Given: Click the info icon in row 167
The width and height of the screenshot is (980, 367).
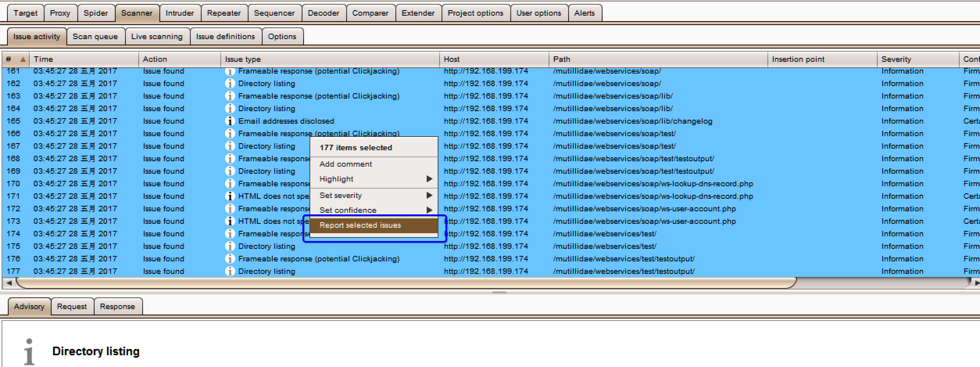Looking at the screenshot, I should click(x=230, y=146).
